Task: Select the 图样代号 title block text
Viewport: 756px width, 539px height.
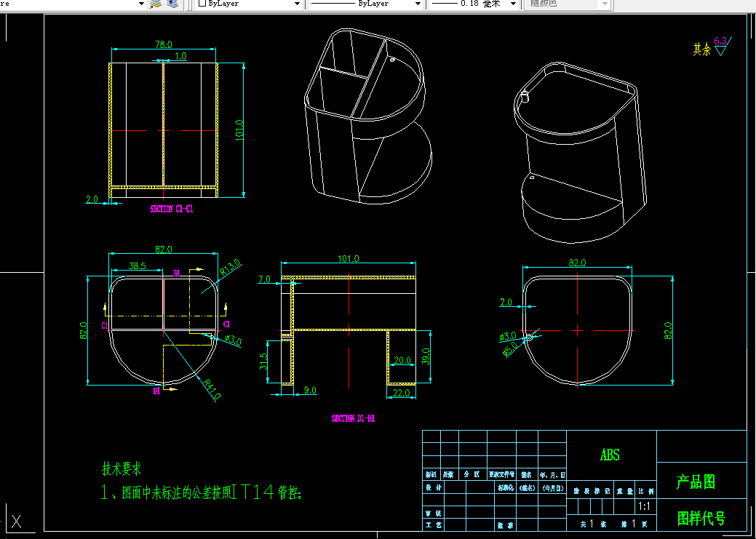Action: point(701,519)
